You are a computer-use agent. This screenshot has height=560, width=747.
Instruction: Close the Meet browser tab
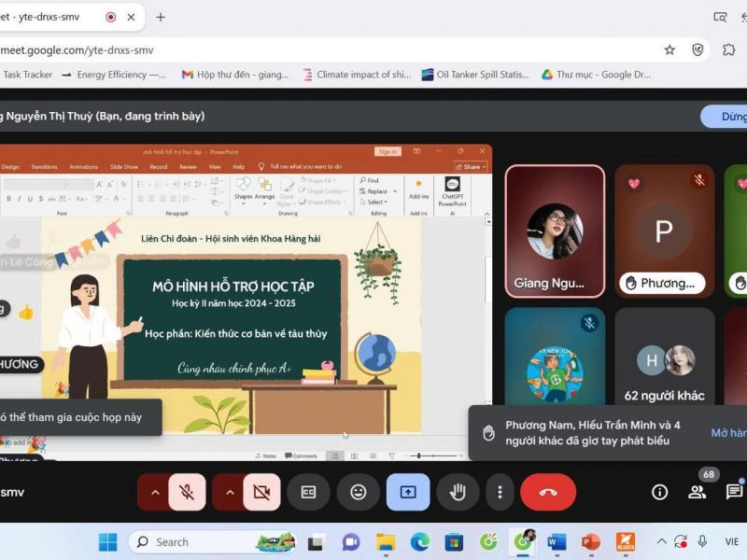click(x=131, y=17)
